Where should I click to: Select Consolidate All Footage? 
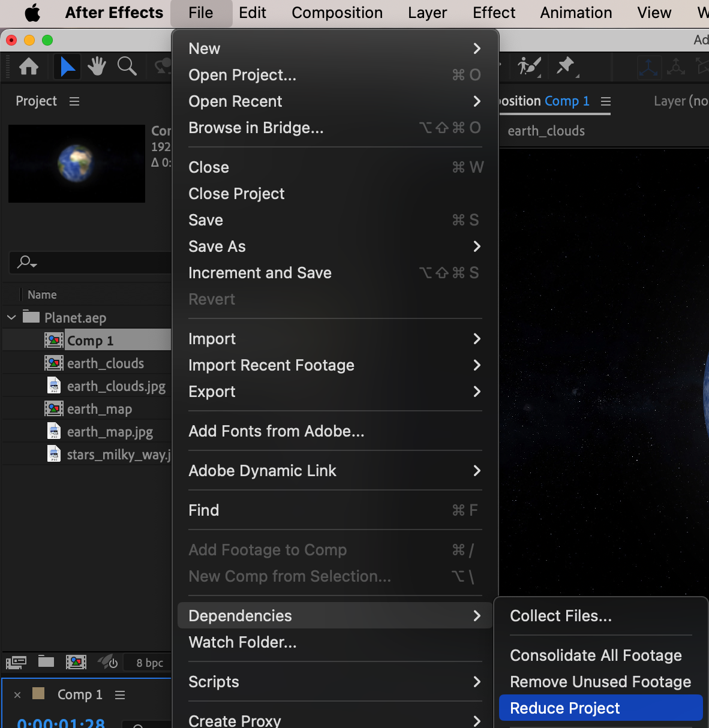click(x=600, y=655)
